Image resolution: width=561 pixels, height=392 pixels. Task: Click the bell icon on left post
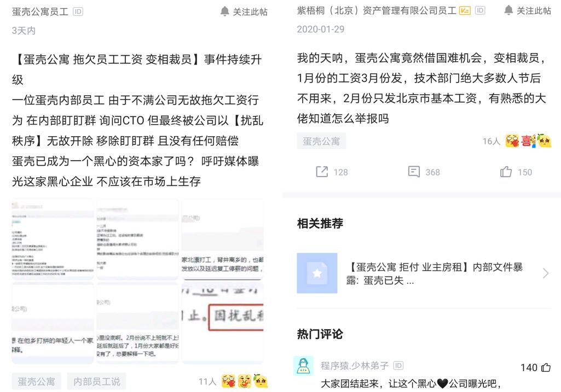click(225, 11)
